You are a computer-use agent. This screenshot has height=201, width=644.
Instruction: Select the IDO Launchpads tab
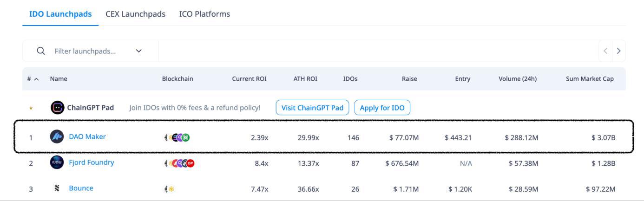pos(60,14)
